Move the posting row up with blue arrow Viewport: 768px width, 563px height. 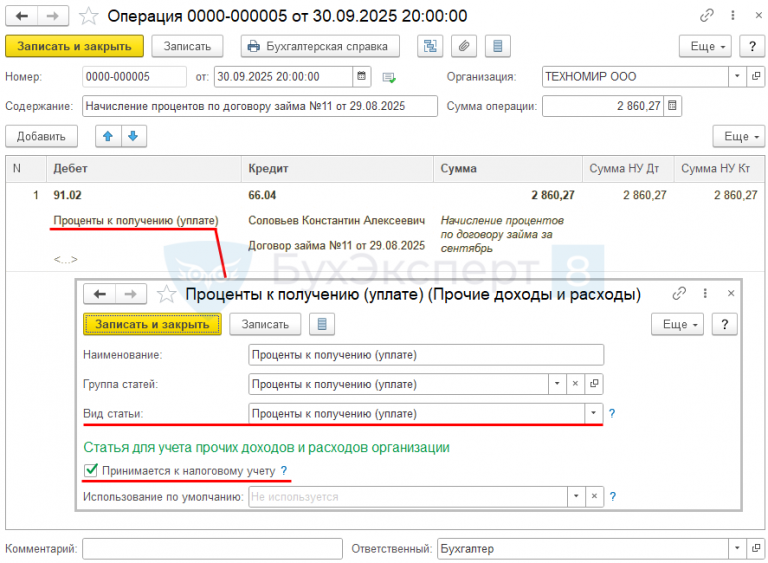[x=108, y=136]
